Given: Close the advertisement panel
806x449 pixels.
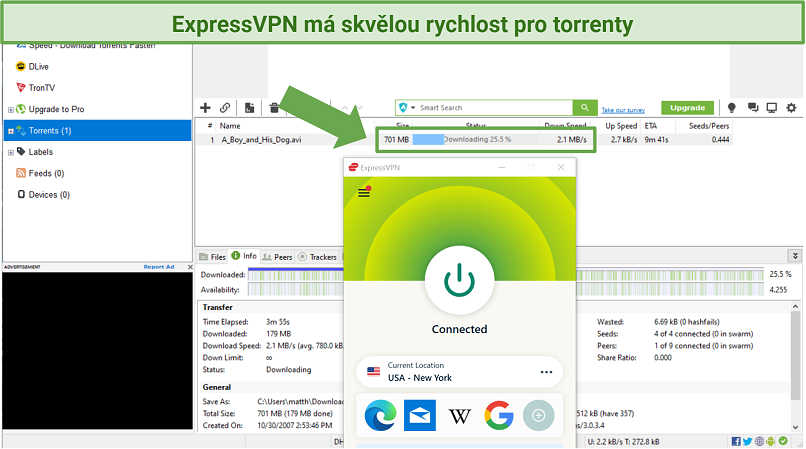Looking at the screenshot, I should (190, 267).
